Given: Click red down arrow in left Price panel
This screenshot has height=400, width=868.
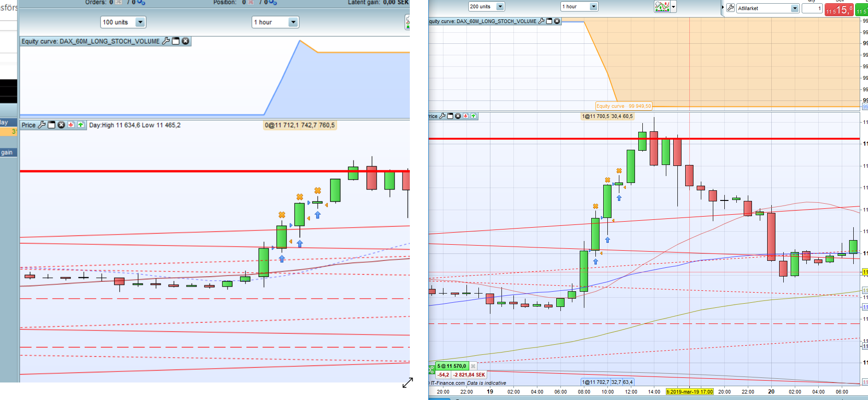Looking at the screenshot, I should (x=71, y=125).
